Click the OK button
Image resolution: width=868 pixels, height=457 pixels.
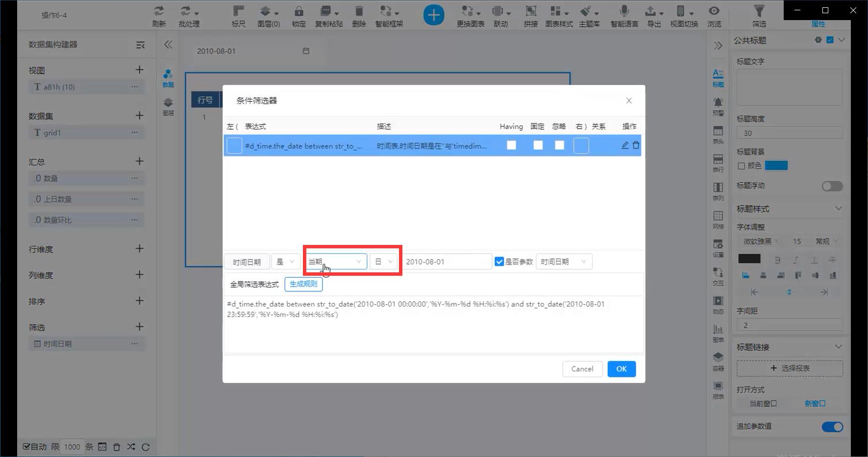621,369
